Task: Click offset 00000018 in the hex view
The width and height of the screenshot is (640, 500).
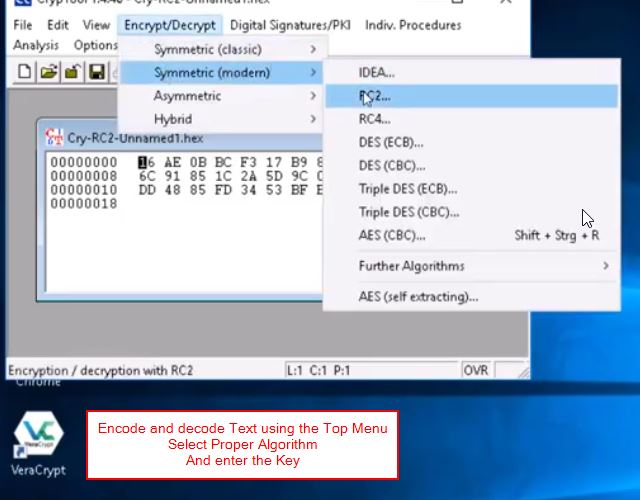Action: point(84,204)
